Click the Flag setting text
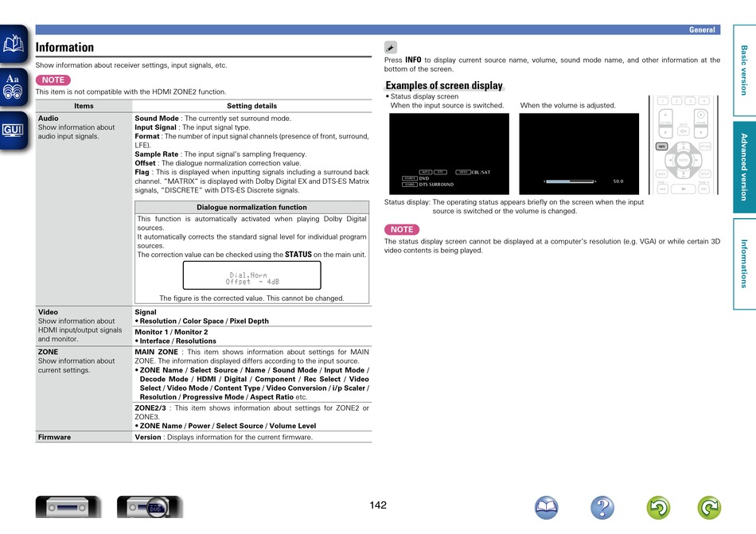The width and height of the screenshot is (756, 534). click(x=251, y=181)
